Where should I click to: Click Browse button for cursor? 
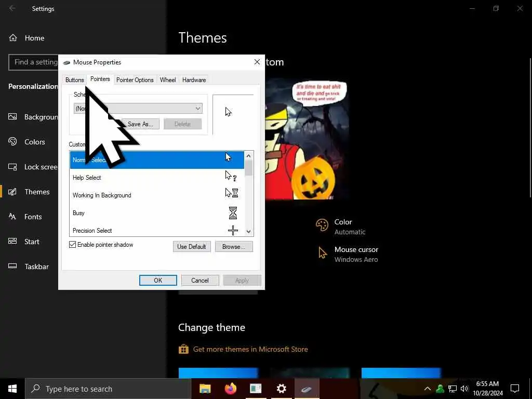234,247
